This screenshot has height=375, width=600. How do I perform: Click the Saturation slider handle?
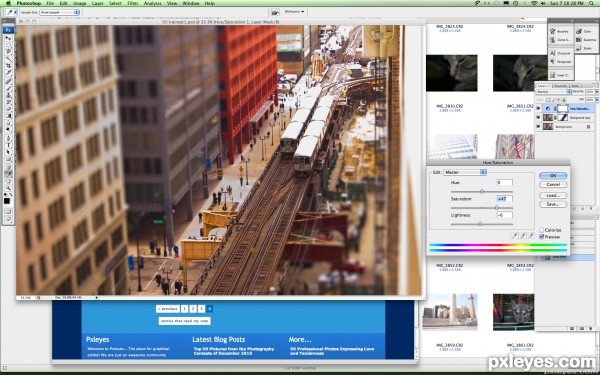pos(497,207)
